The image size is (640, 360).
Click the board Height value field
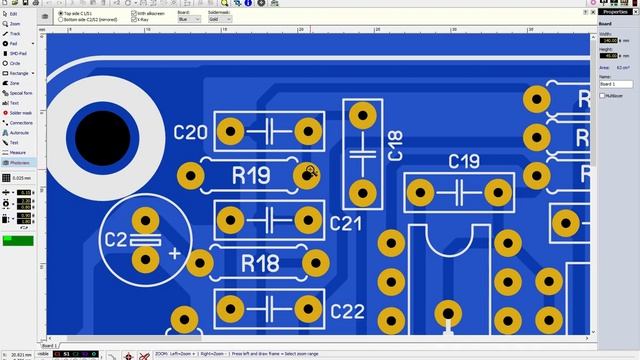coord(608,56)
